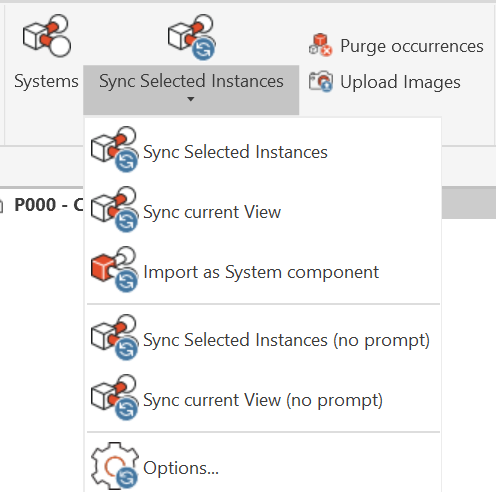Collapse the Sync Selected Instances dropdown arrow
The width and height of the screenshot is (496, 492).
(x=191, y=99)
